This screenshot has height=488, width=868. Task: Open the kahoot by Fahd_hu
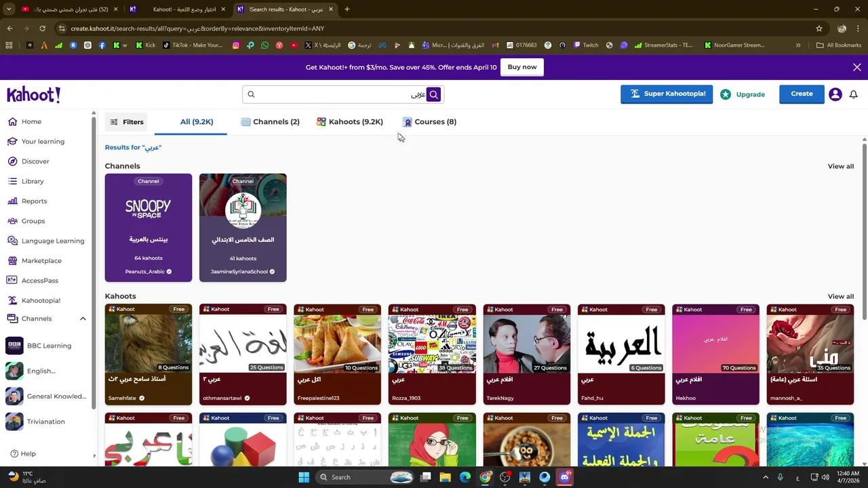(621, 354)
